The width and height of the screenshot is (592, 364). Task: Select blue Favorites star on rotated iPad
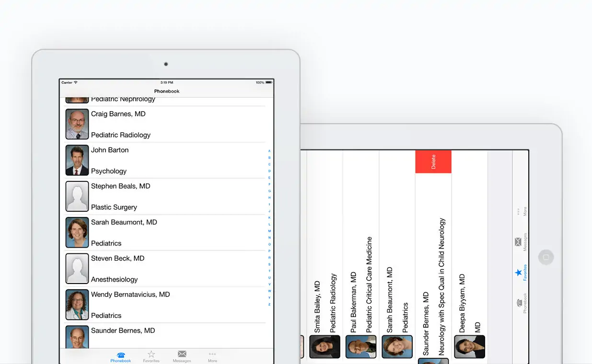point(519,273)
